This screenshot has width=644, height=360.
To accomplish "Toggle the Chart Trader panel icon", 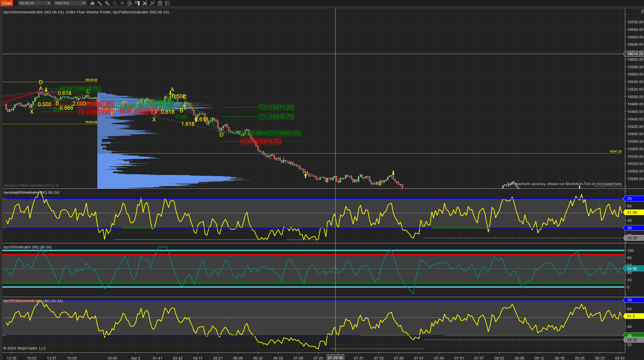I will tap(137, 3).
